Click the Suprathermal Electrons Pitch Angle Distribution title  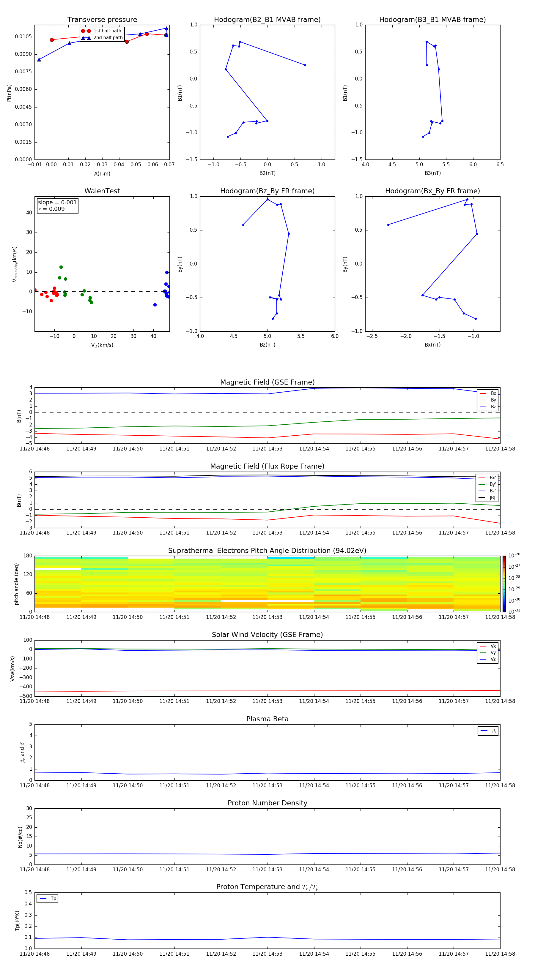point(267,551)
